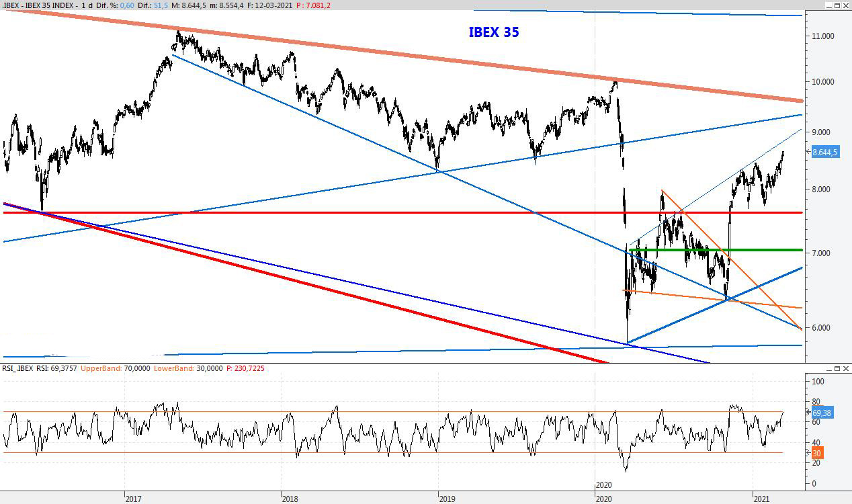
Task: Click the 2017 label on time axis
Action: 133,499
